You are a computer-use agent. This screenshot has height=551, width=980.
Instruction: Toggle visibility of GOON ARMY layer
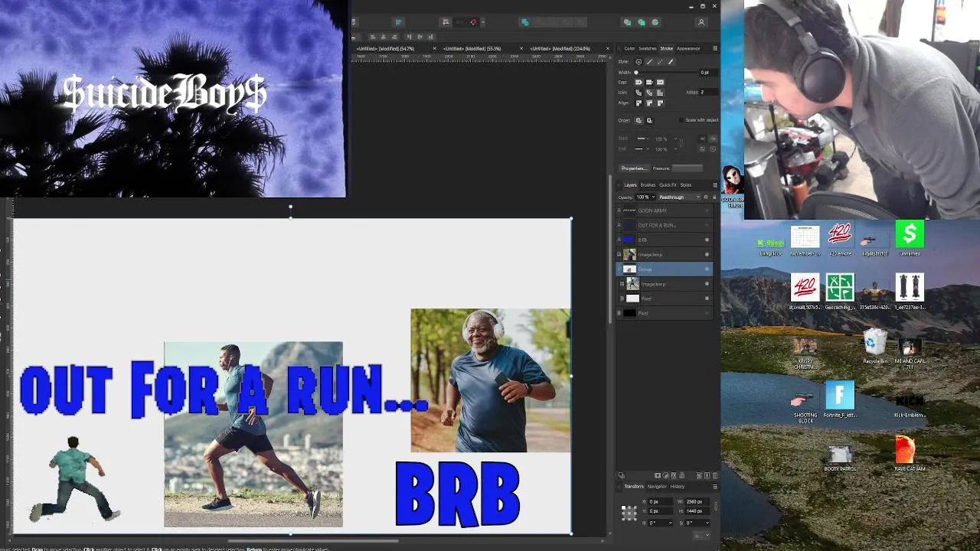[707, 210]
